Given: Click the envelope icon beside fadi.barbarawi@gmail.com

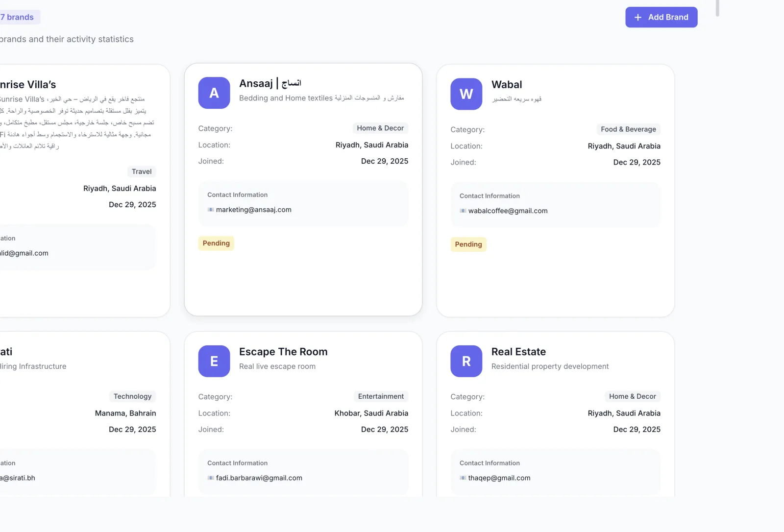Looking at the screenshot, I should (x=211, y=478).
